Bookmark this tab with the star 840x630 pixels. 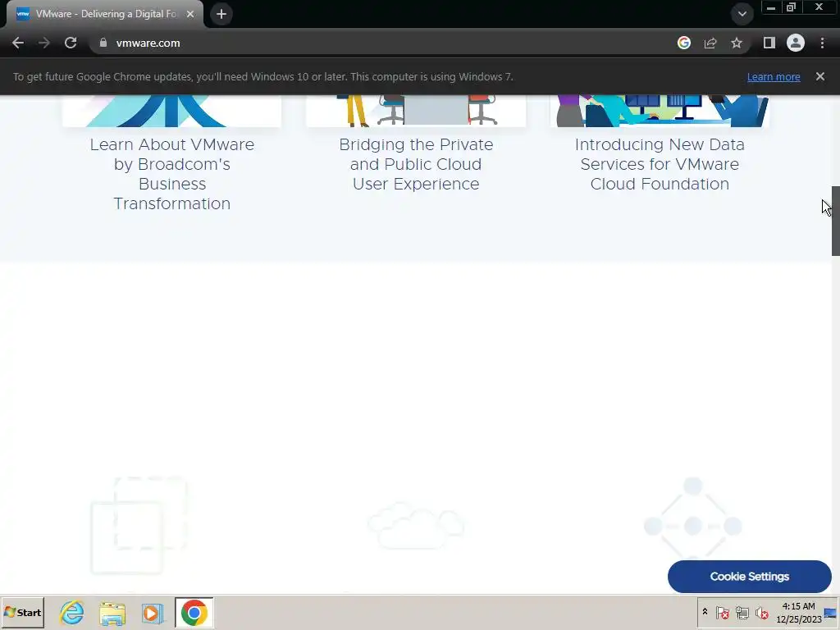click(737, 43)
